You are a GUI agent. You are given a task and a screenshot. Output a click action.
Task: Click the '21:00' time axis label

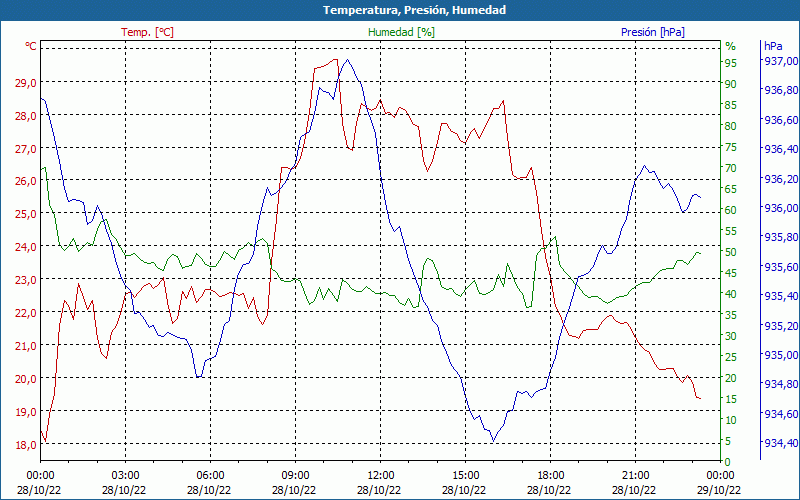click(634, 476)
